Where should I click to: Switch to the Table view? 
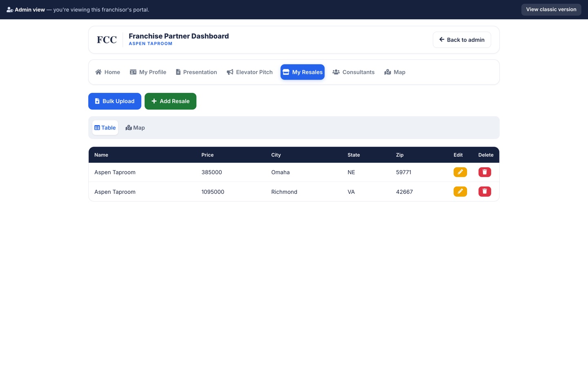[x=105, y=128]
